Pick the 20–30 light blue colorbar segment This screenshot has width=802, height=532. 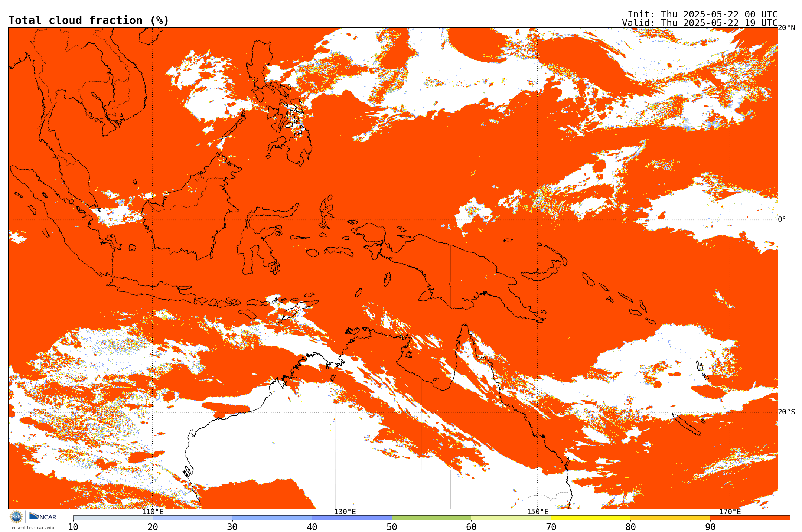click(x=192, y=518)
